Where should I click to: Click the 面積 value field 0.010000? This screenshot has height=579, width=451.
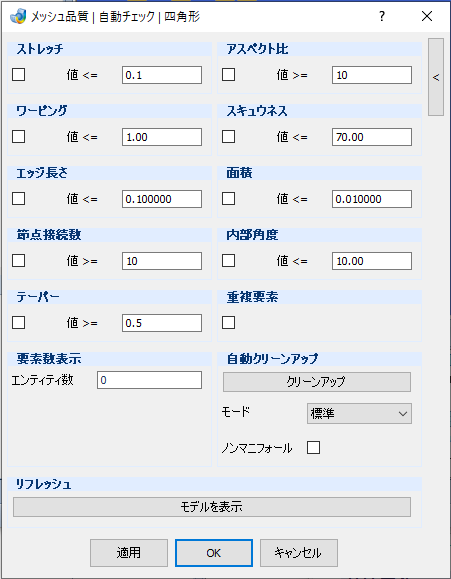372,199
